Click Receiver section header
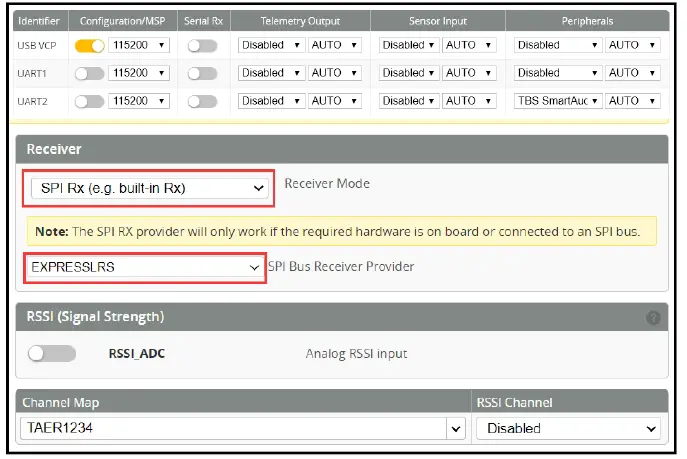This screenshot has height=459, width=687. tap(342, 149)
